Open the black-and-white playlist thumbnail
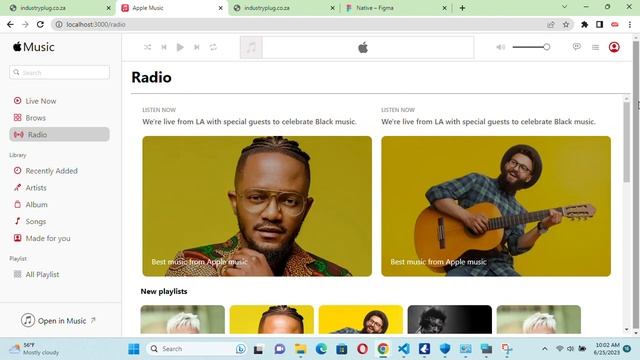The width and height of the screenshot is (640, 360). click(x=449, y=319)
